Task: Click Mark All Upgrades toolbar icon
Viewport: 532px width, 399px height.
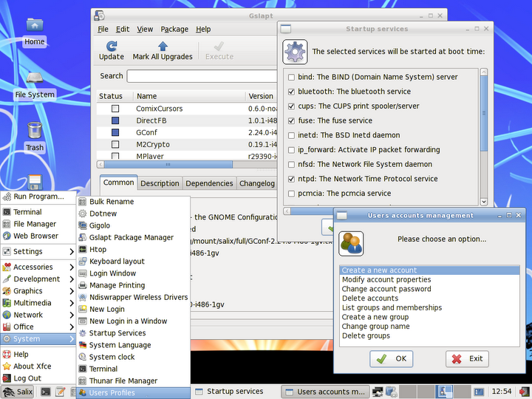Action: click(162, 50)
